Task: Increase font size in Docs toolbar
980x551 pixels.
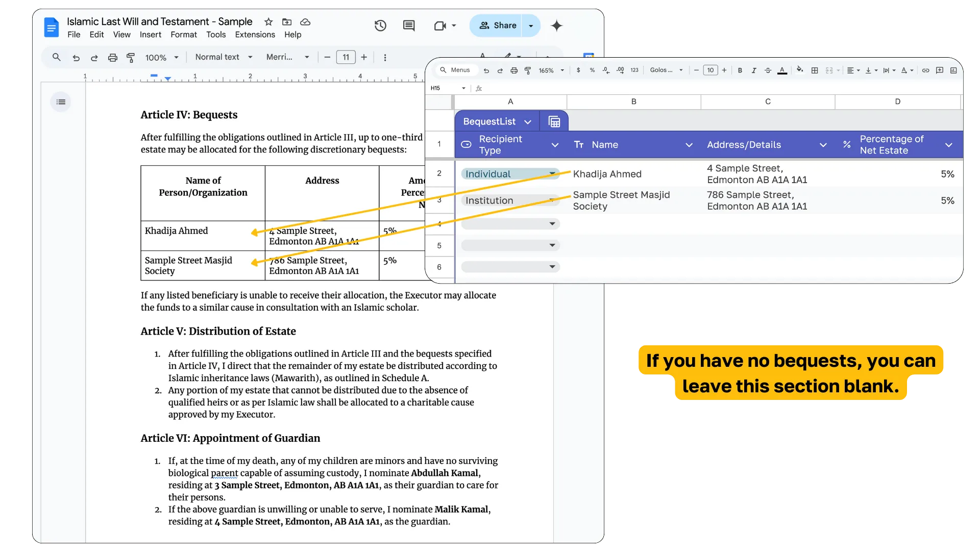Action: 364,57
